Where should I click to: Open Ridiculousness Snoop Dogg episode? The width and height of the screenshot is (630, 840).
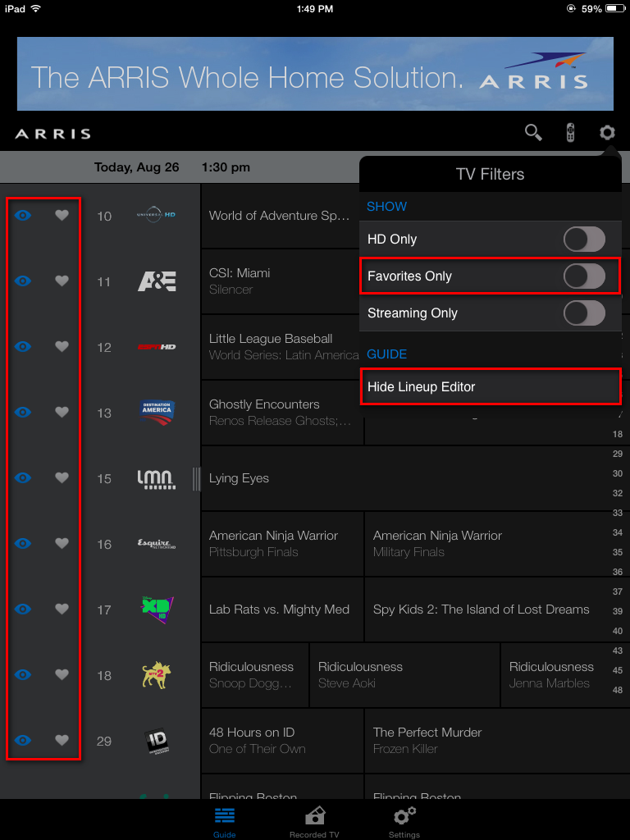point(255,675)
